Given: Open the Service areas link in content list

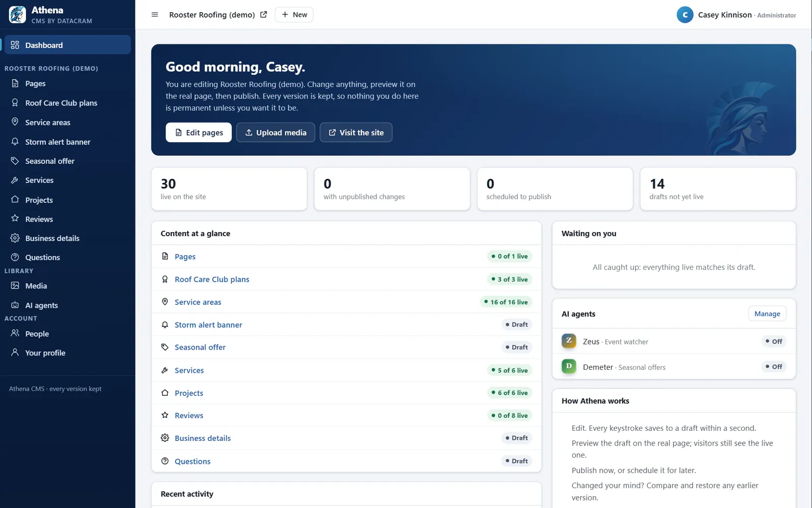Looking at the screenshot, I should [198, 302].
